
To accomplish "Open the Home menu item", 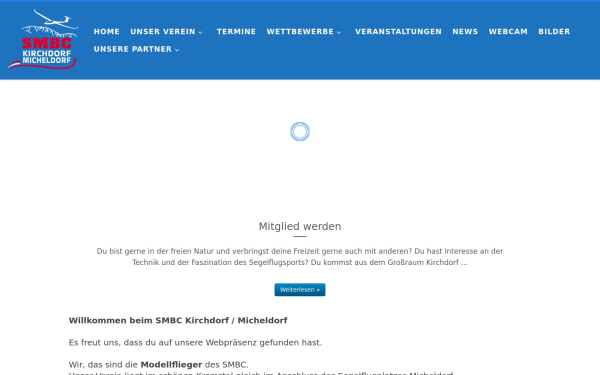I will pyautogui.click(x=107, y=32).
